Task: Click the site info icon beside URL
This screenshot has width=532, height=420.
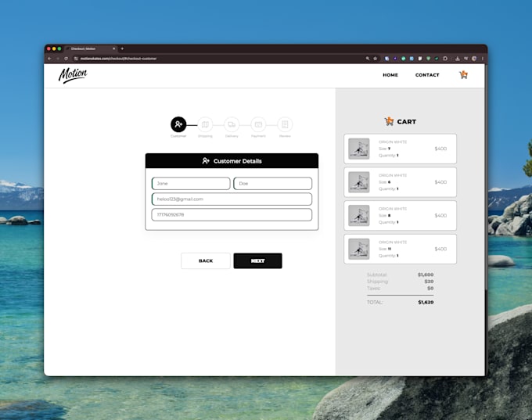Action: (x=76, y=59)
